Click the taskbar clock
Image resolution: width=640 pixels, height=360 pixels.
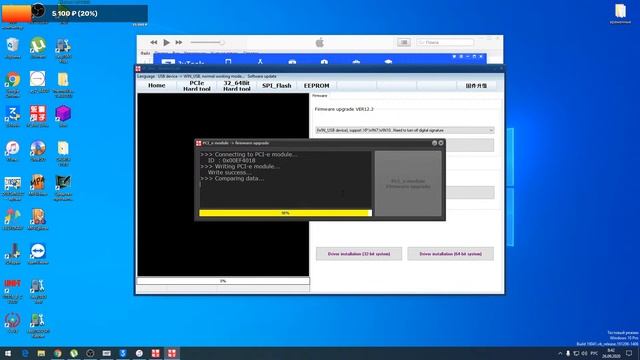tap(611, 353)
